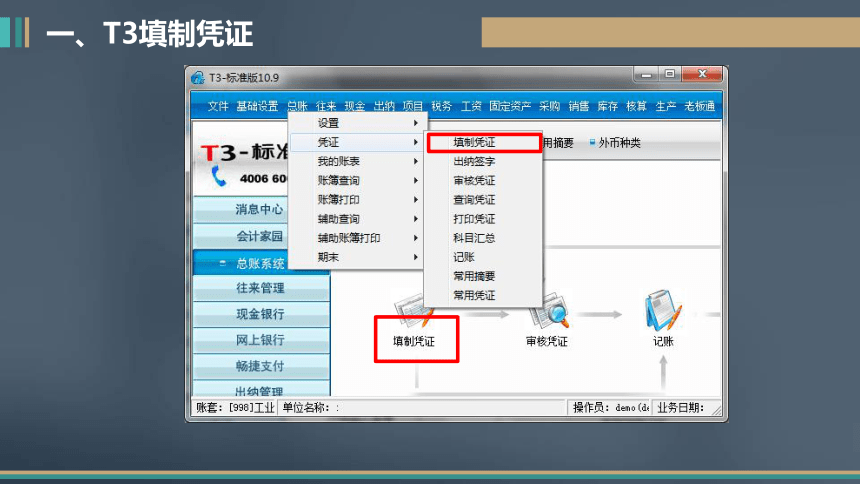The image size is (860, 484).
Task: Open the 库存 menu
Action: click(x=608, y=106)
